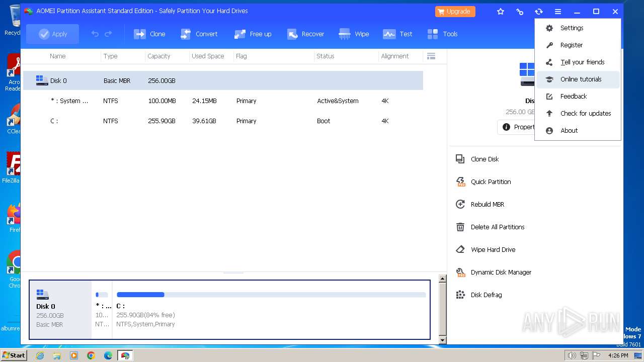Click the Apply button
Image resolution: width=644 pixels, height=362 pixels.
[52, 34]
